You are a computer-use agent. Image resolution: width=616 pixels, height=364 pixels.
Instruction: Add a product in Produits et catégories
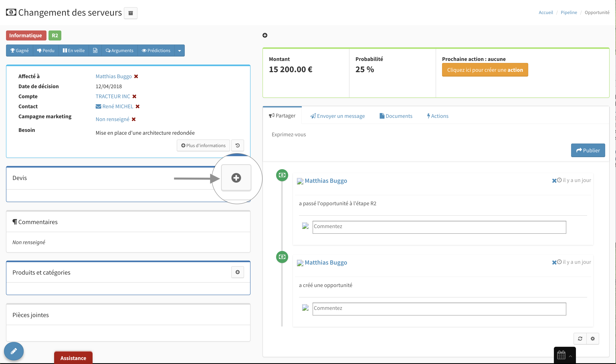237,272
